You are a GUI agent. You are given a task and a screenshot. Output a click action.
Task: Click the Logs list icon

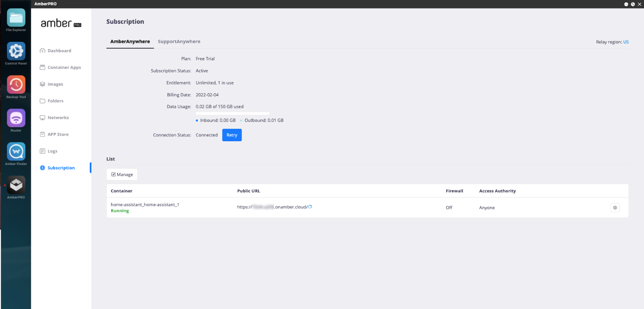42,151
